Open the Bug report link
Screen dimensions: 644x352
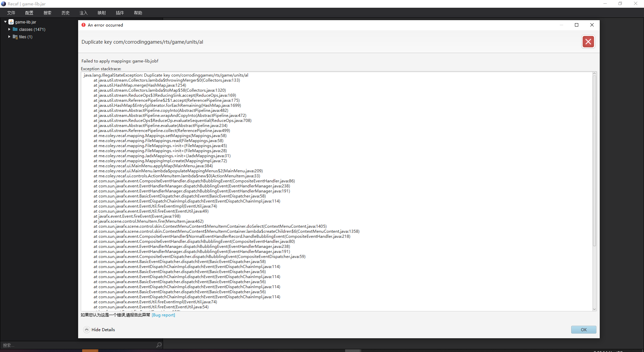click(x=163, y=315)
